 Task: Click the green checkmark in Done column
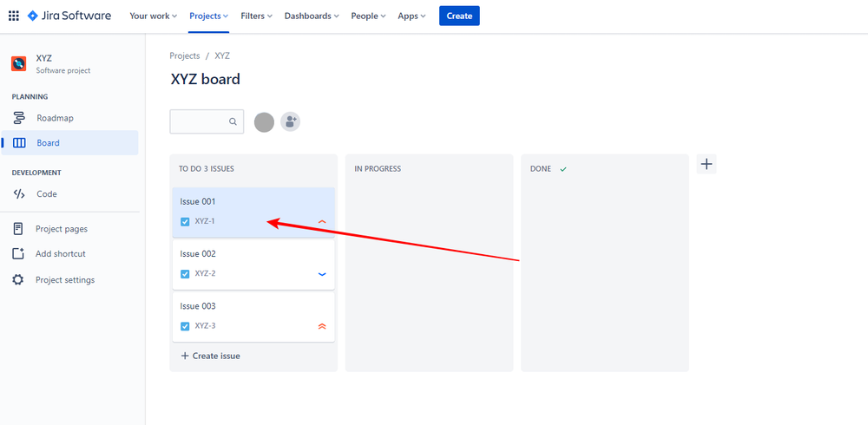pos(563,169)
